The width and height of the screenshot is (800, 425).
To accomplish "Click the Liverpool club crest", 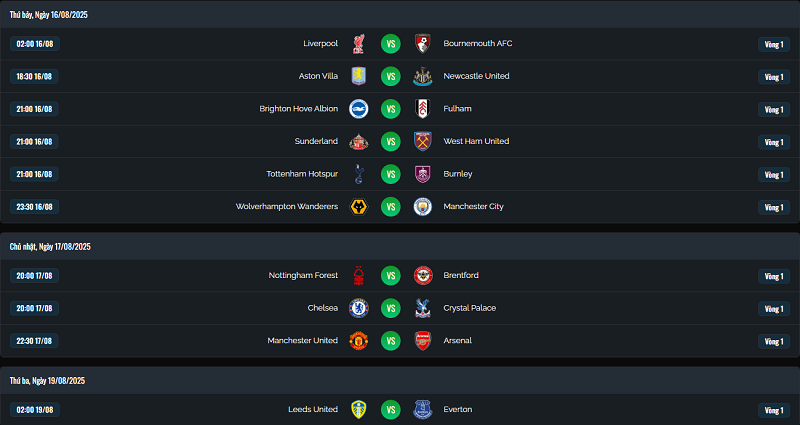I will click(x=359, y=44).
